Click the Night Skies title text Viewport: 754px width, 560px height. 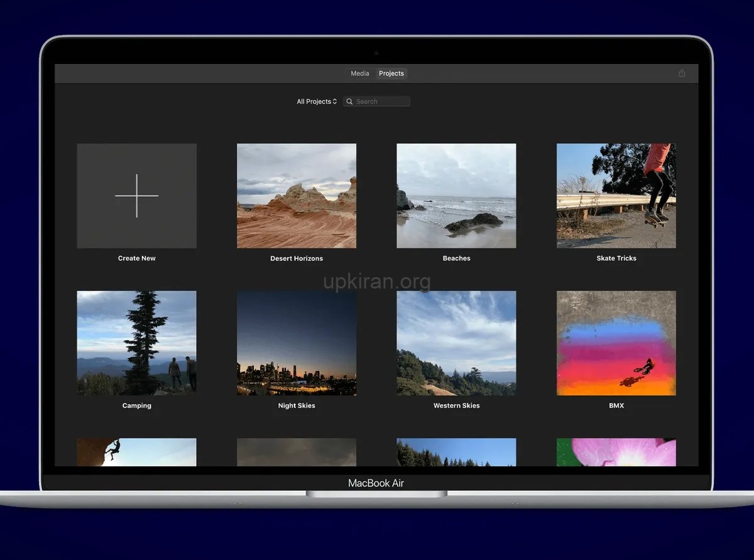(297, 406)
